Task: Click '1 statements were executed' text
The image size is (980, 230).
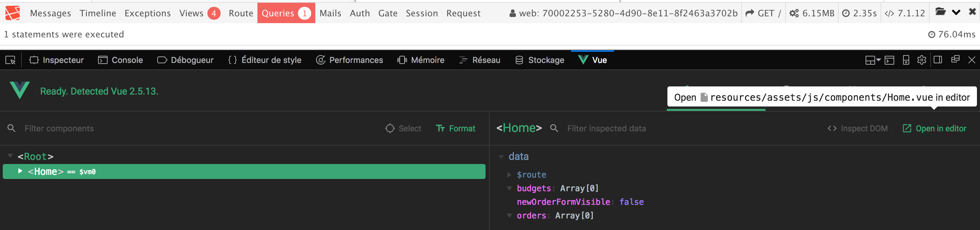Action: click(64, 35)
